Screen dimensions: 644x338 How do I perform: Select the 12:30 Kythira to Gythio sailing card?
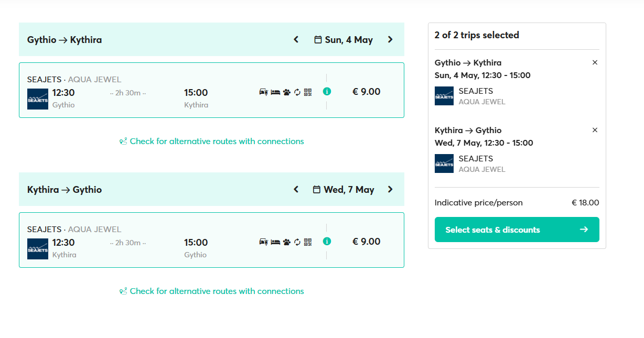tap(211, 240)
